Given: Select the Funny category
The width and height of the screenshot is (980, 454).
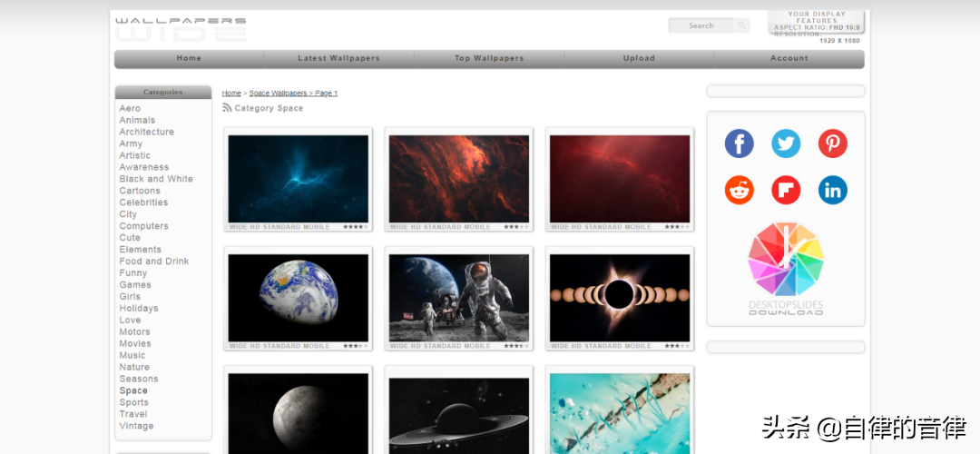Looking at the screenshot, I should [133, 273].
